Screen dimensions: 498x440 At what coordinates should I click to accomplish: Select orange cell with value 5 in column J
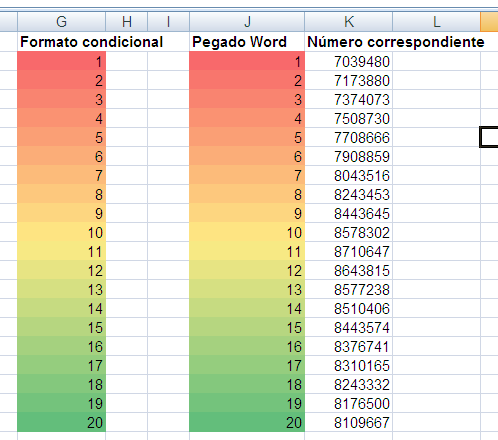247,137
